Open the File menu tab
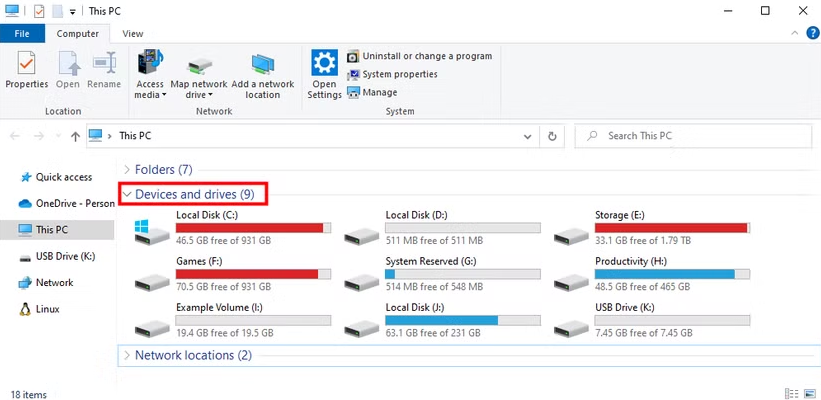The width and height of the screenshot is (821, 400). coord(21,33)
